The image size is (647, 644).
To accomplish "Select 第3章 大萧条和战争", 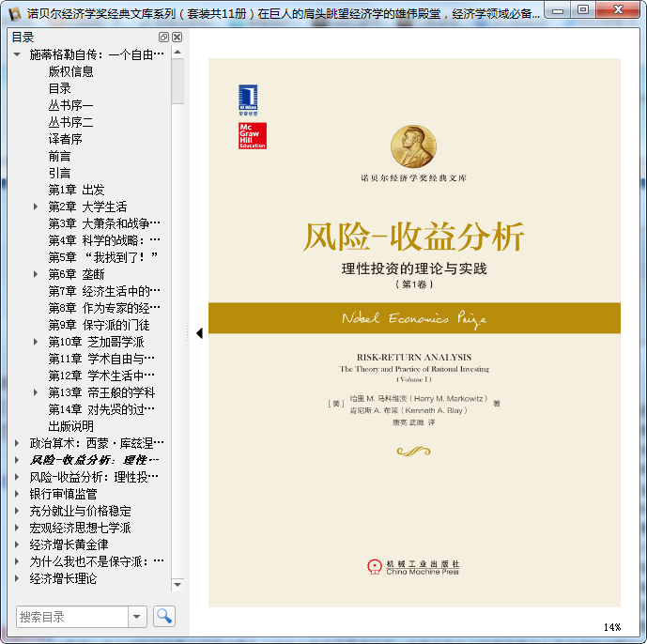I will pos(104,223).
